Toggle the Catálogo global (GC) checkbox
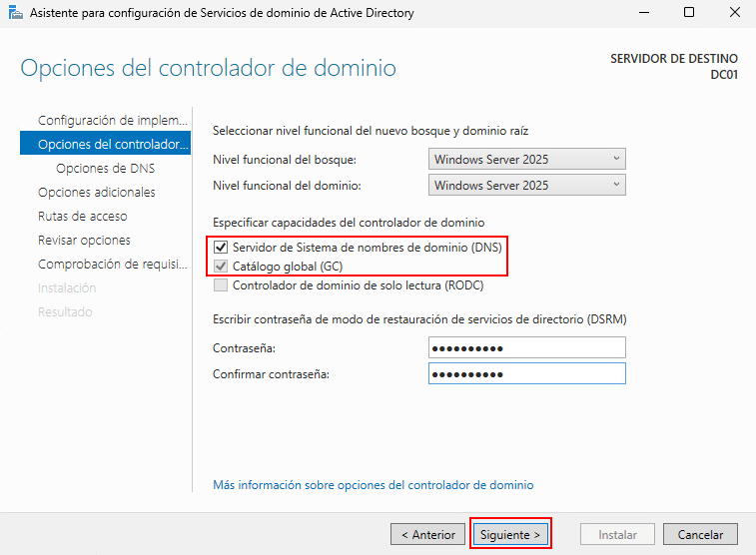This screenshot has width=756, height=555. [x=221, y=266]
